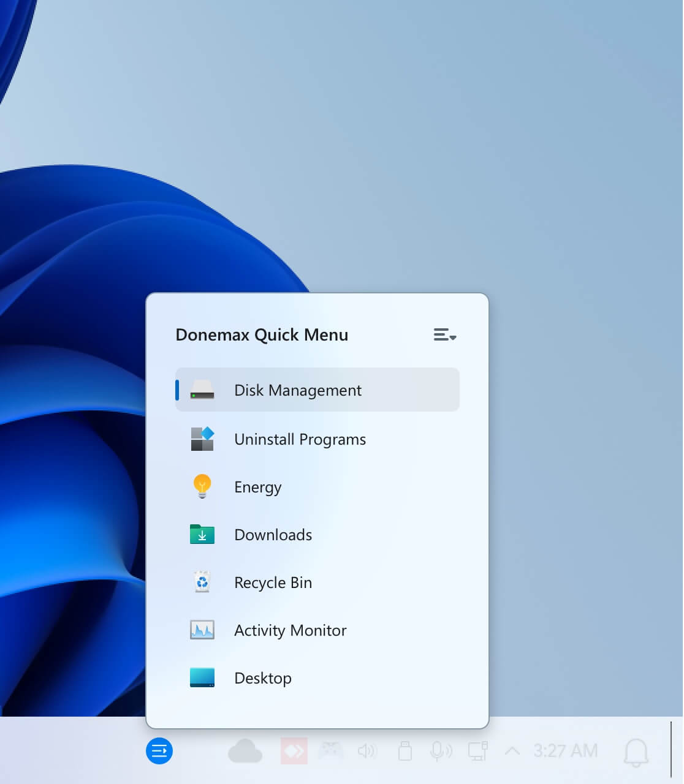The height and width of the screenshot is (784, 684).
Task: Click the network computer tray icon
Action: [477, 751]
